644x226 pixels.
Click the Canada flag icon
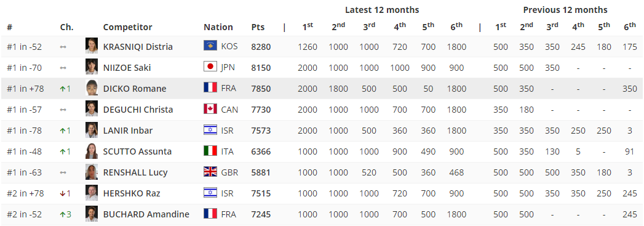pos(210,108)
